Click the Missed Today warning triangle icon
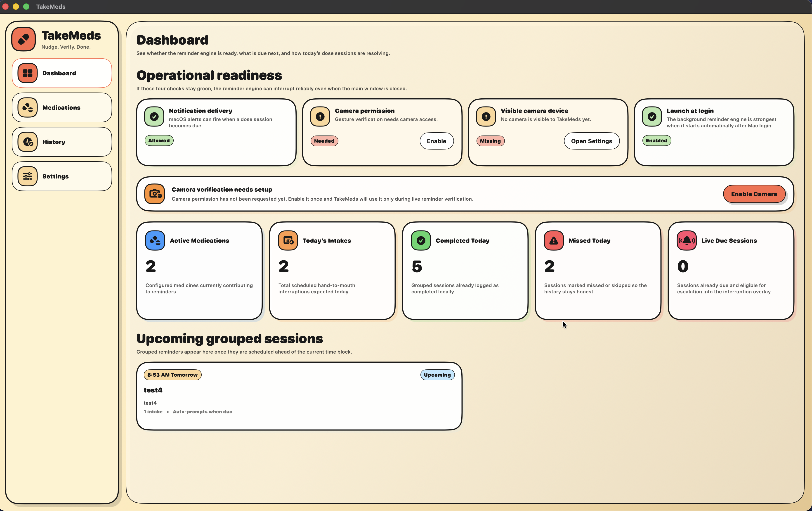Screen dimensions: 812x511 click(x=553, y=240)
